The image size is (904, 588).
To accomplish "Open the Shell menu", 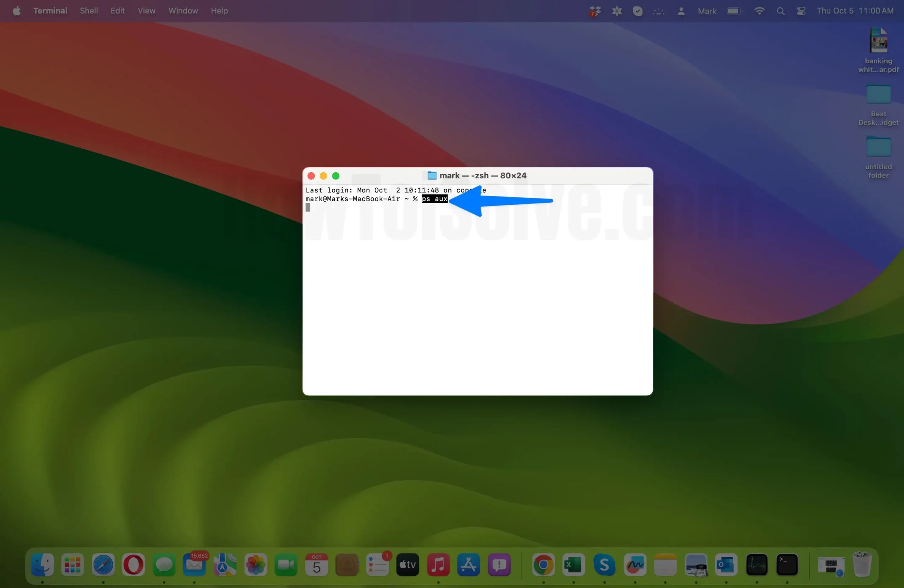I will (89, 11).
